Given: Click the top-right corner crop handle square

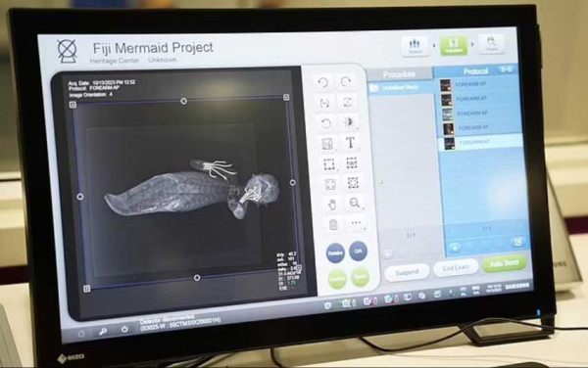Looking at the screenshot, I should pos(286,97).
